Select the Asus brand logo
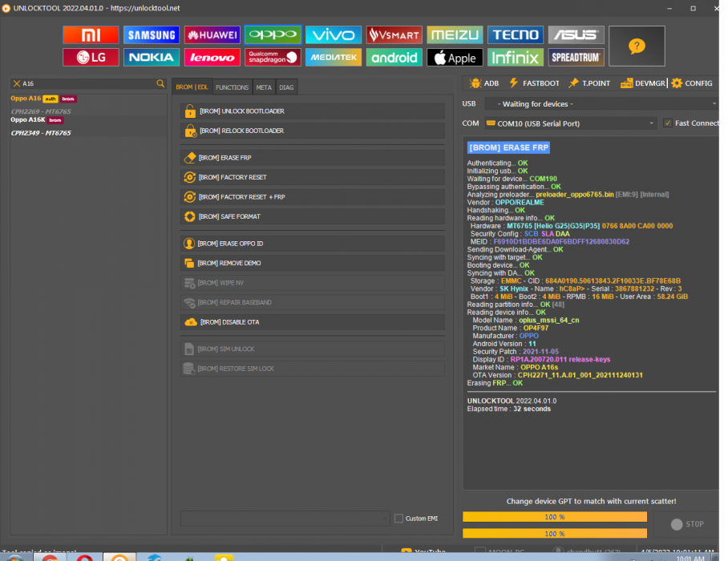The image size is (728, 561). (x=576, y=34)
